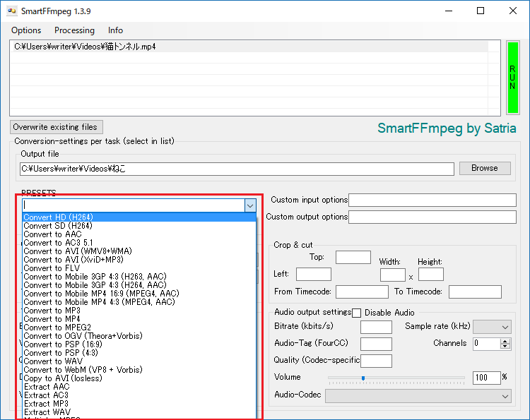Screen dimensions: 530x420
Task: Pick Convert to FLV preset
Action: click(139, 268)
